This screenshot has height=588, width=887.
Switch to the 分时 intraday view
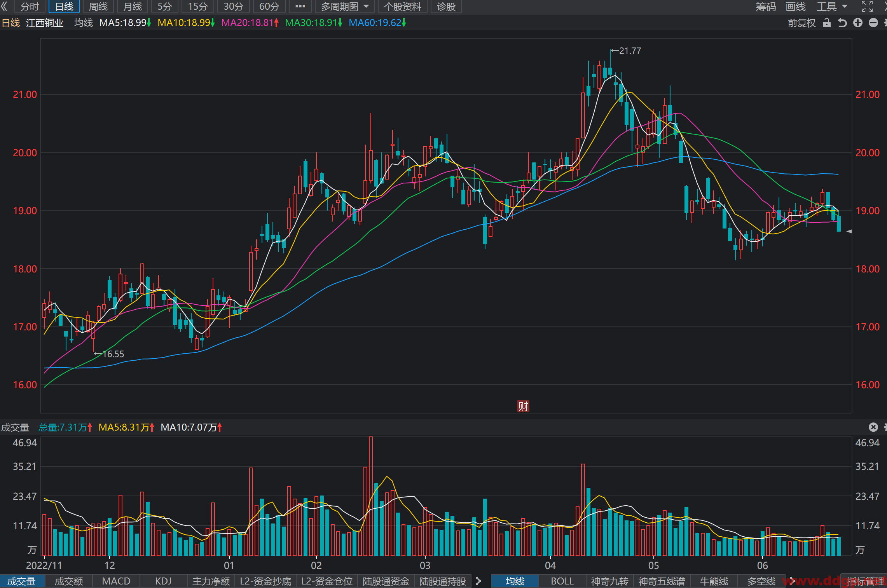tap(30, 7)
